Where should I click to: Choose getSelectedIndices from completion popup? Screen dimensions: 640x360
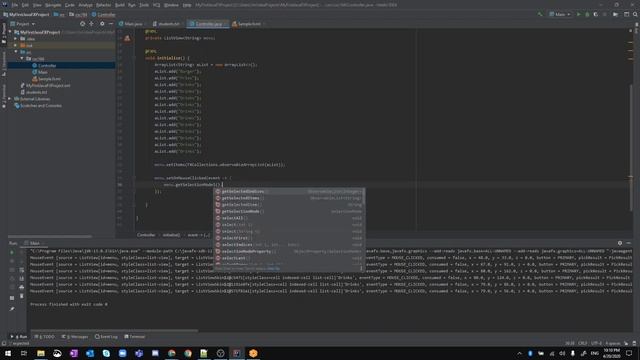(x=289, y=191)
